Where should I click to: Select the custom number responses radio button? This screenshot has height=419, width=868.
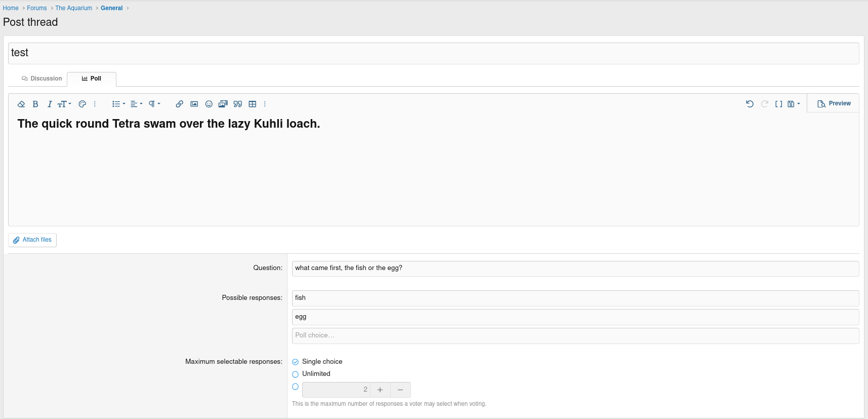point(295,387)
